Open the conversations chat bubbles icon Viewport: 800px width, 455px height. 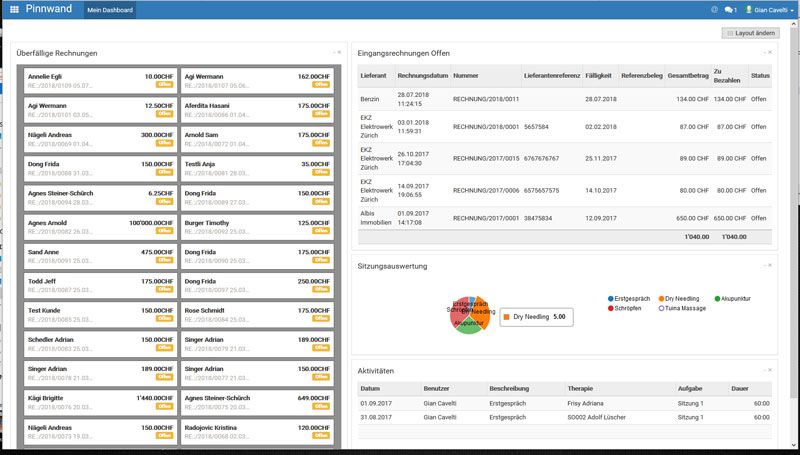(730, 10)
